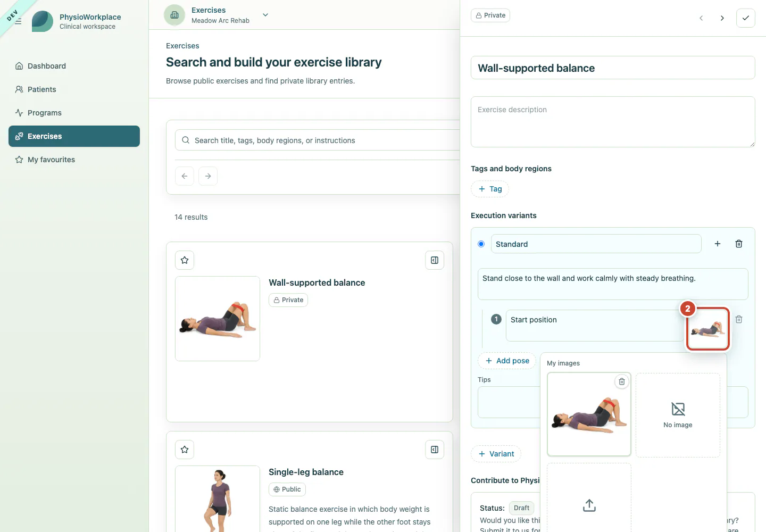Go to the next results page arrow

click(x=208, y=176)
